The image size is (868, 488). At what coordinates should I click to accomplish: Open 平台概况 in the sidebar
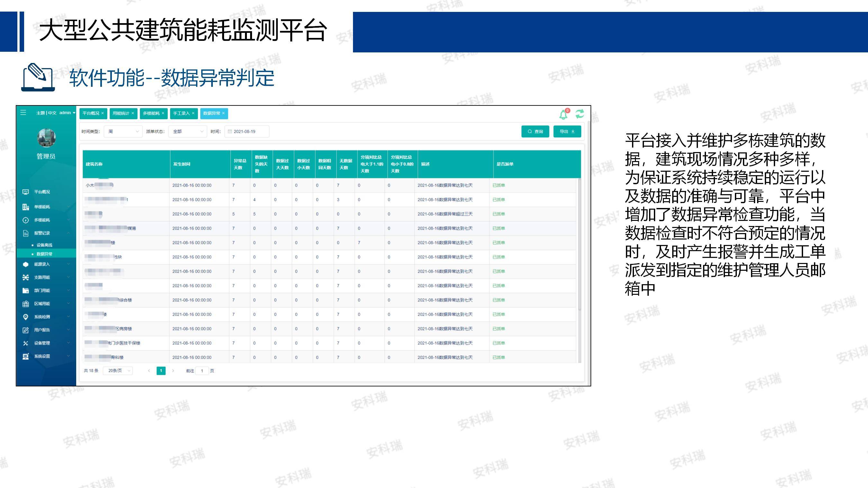pos(42,192)
